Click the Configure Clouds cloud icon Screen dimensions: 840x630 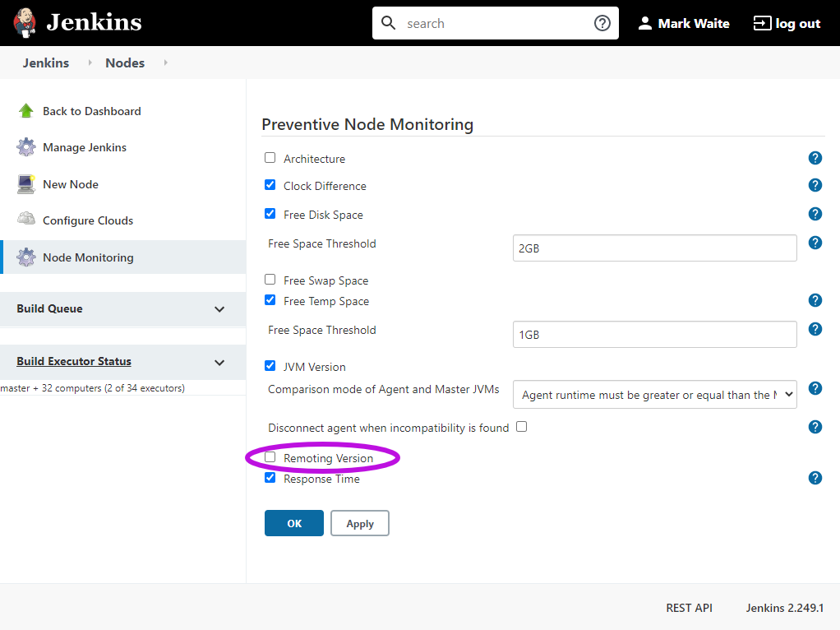pos(25,220)
